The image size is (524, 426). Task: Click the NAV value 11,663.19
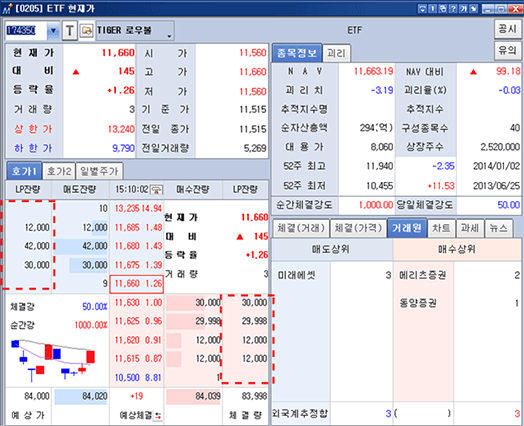coord(373,71)
